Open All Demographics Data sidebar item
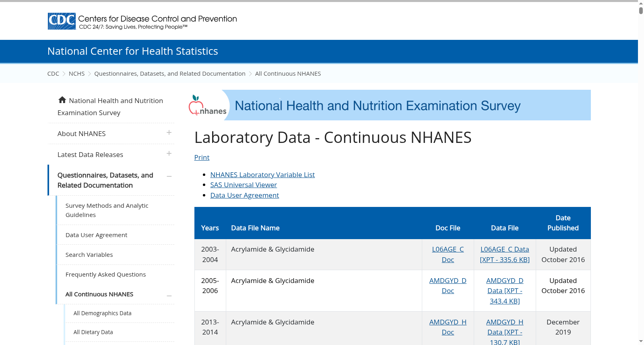 (102, 313)
